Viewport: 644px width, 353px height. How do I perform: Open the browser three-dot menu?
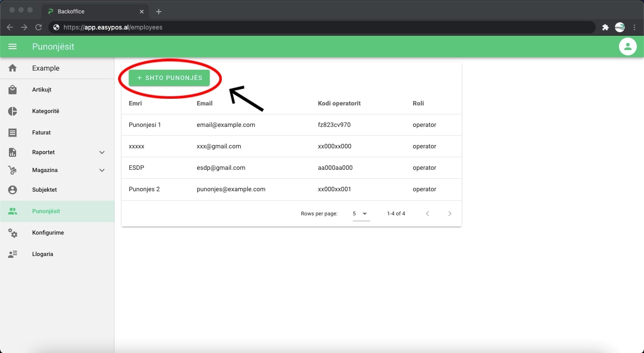pos(635,27)
